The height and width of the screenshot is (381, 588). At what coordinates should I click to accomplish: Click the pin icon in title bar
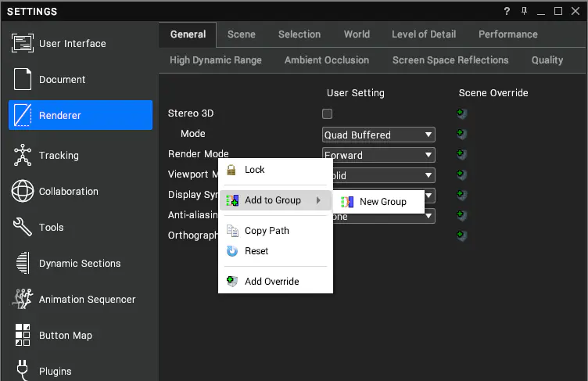(x=524, y=11)
